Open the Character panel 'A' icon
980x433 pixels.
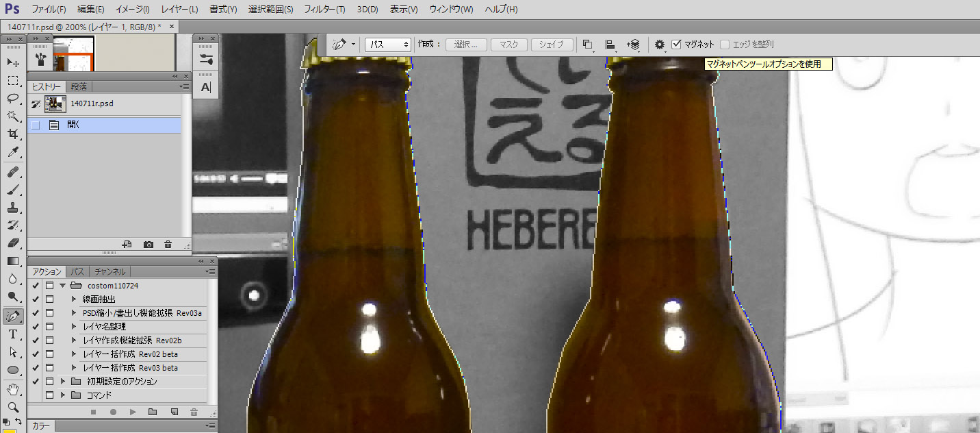pyautogui.click(x=206, y=87)
